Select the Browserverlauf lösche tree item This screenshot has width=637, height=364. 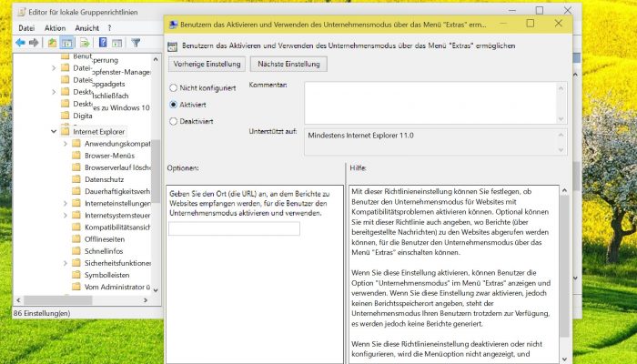click(x=117, y=167)
